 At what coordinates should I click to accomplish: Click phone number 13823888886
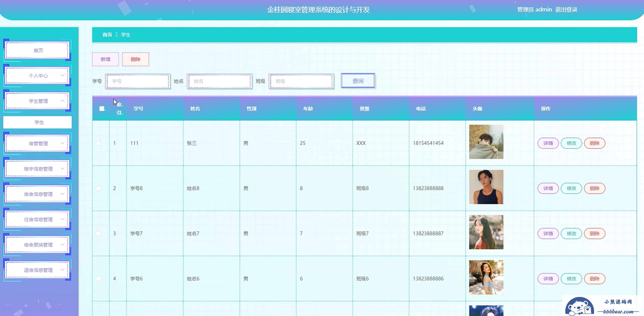pos(428,278)
